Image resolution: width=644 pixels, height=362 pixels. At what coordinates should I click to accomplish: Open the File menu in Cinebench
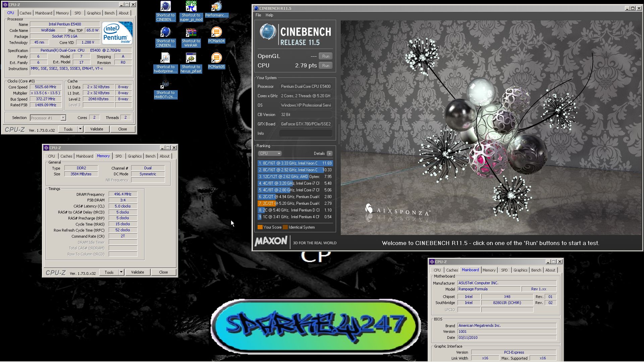pos(258,15)
